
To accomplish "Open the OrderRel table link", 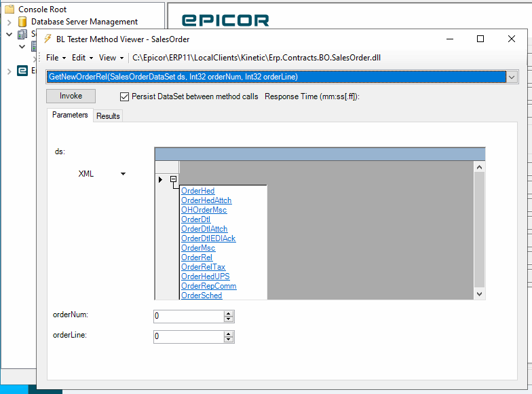I will (x=197, y=257).
